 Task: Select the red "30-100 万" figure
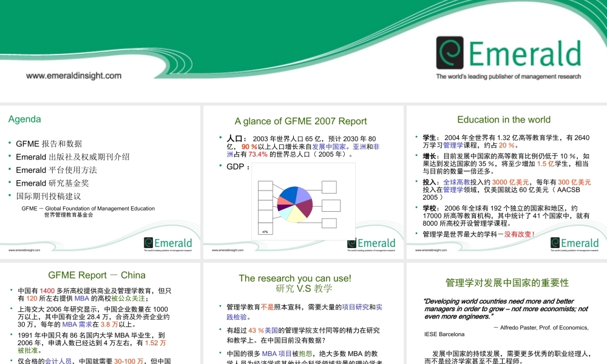(x=129, y=361)
